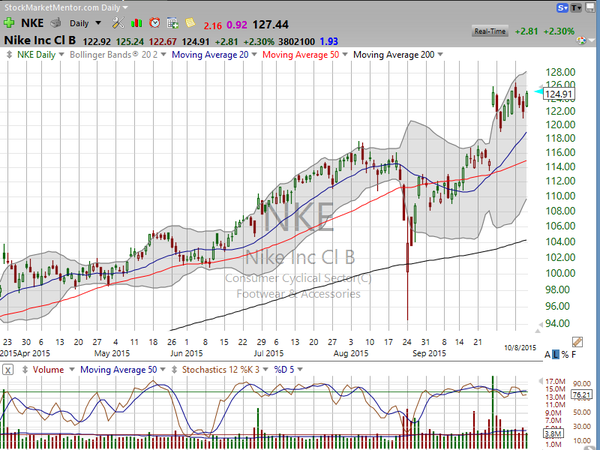Select arithmetic scale A
This screenshot has width=600, height=450.
[547, 355]
